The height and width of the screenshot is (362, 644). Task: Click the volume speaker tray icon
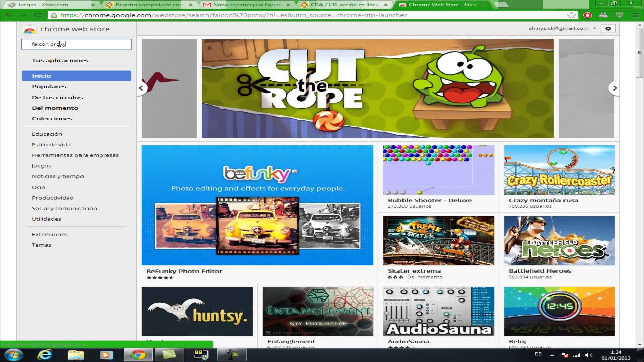pyautogui.click(x=589, y=355)
